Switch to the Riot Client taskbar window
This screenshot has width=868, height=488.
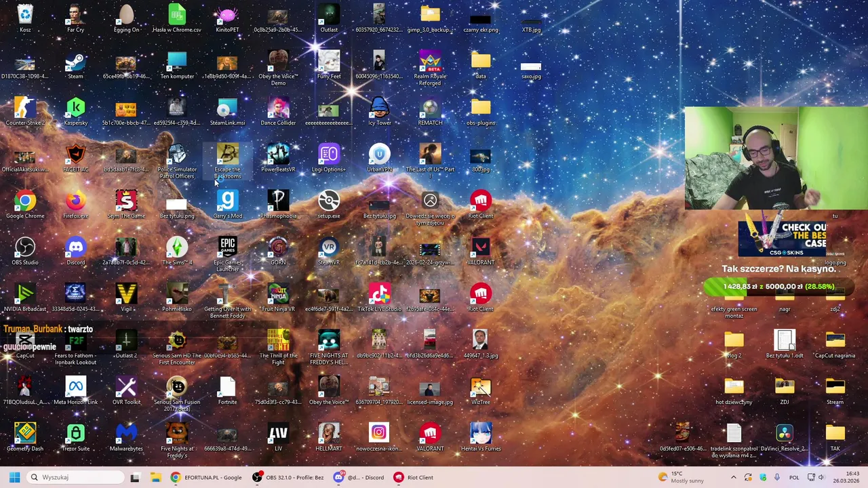[x=414, y=477]
